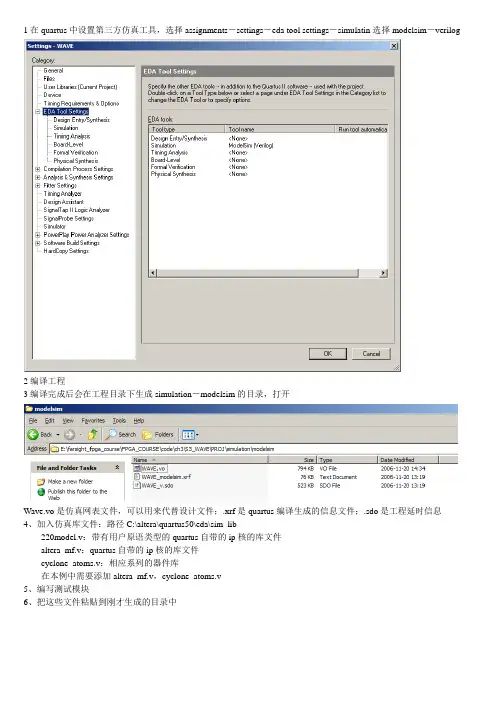Click Publish this folder to the Web
This screenshot has height=702, width=496.
coord(77,494)
